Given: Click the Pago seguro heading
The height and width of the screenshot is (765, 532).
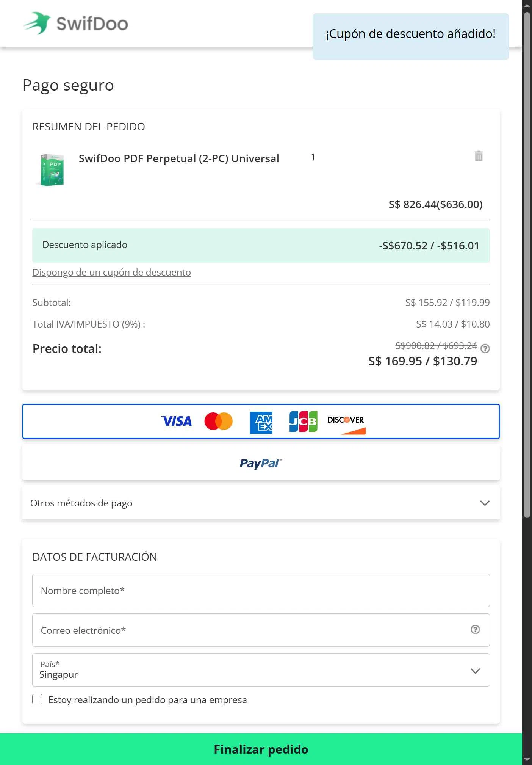Looking at the screenshot, I should 68,85.
